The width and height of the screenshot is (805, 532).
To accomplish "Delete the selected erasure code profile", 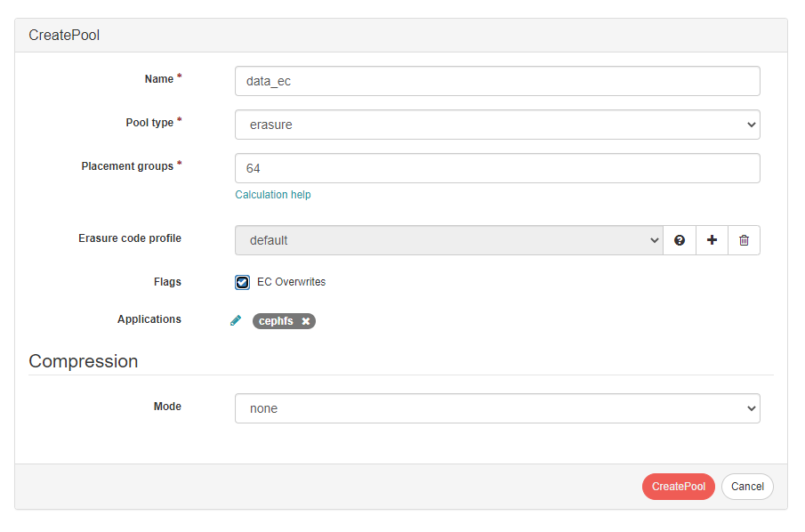I will click(x=744, y=240).
